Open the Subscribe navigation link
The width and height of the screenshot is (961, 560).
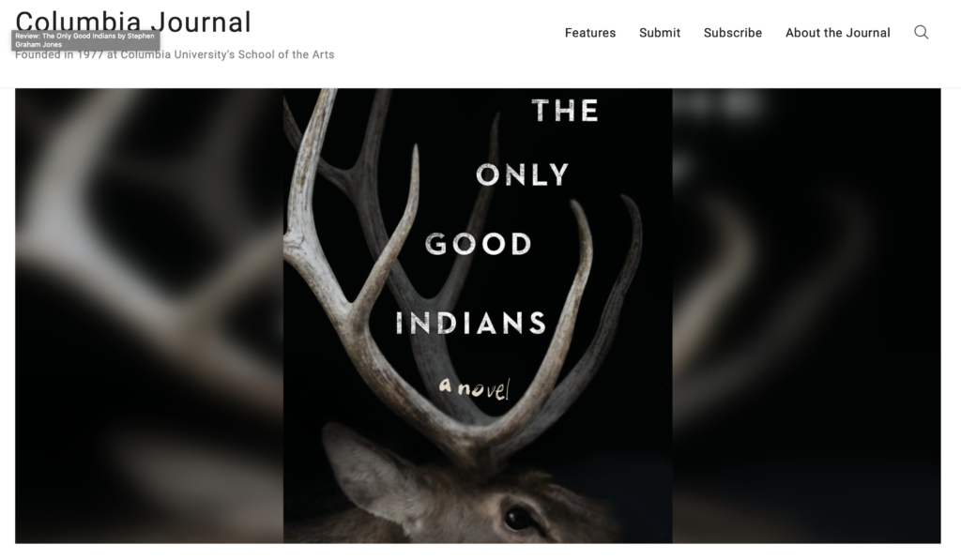[732, 33]
